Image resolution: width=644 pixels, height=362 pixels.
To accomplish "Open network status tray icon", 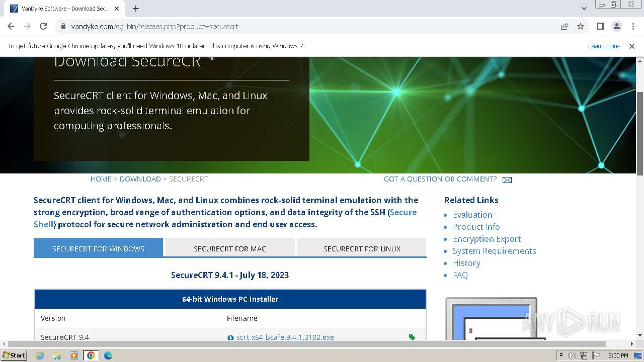I will pos(584,355).
